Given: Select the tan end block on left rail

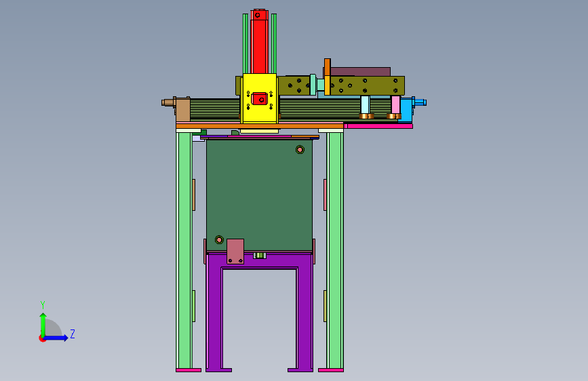Looking at the screenshot, I should [182, 109].
